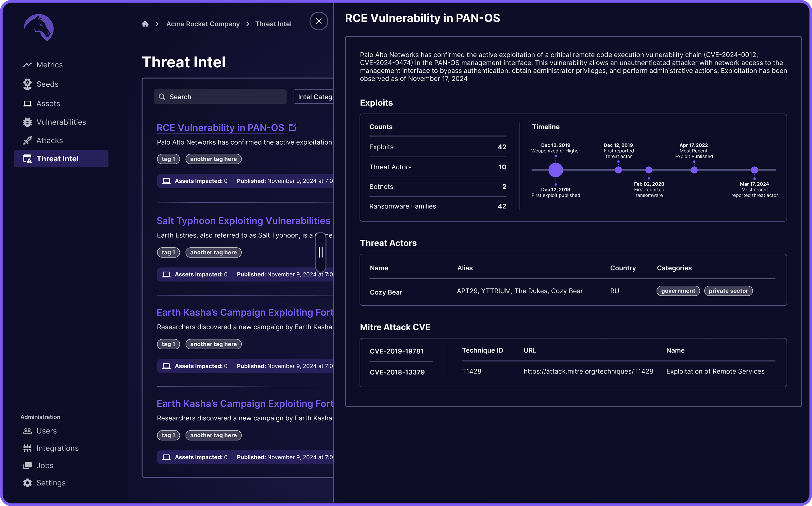The width and height of the screenshot is (812, 506).
Task: Open Salt Typhoon Exploiting Vulnerabilities article
Action: coord(243,221)
